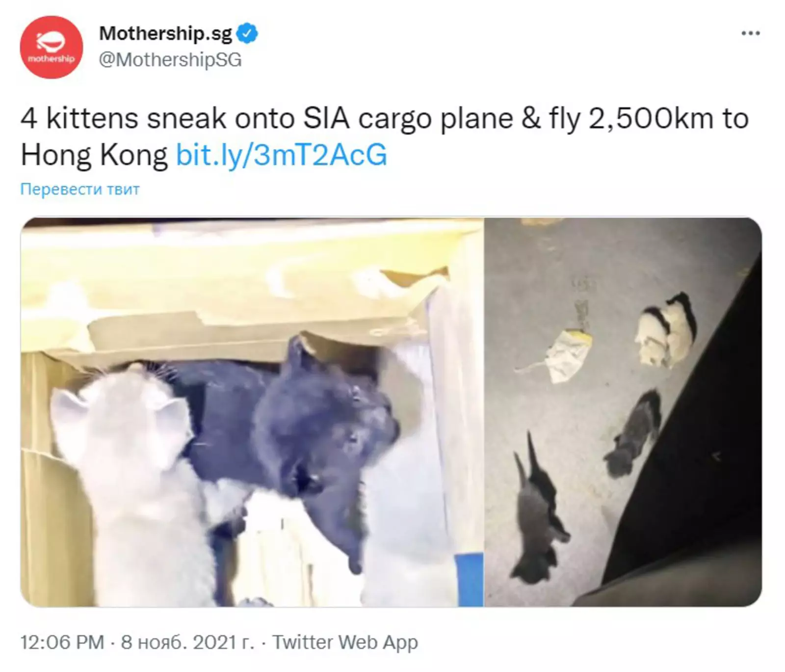The height and width of the screenshot is (672, 785).
Task: Open the Mothership profile avatar
Action: tap(52, 47)
